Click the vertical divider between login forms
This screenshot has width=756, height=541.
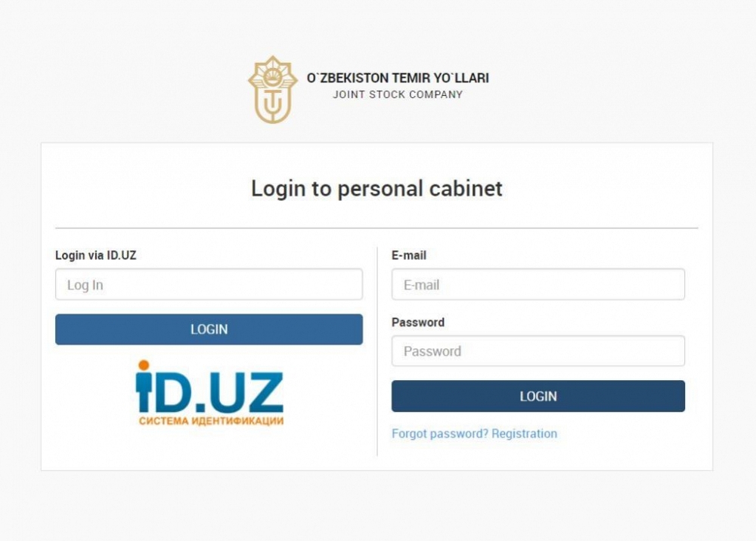(377, 351)
